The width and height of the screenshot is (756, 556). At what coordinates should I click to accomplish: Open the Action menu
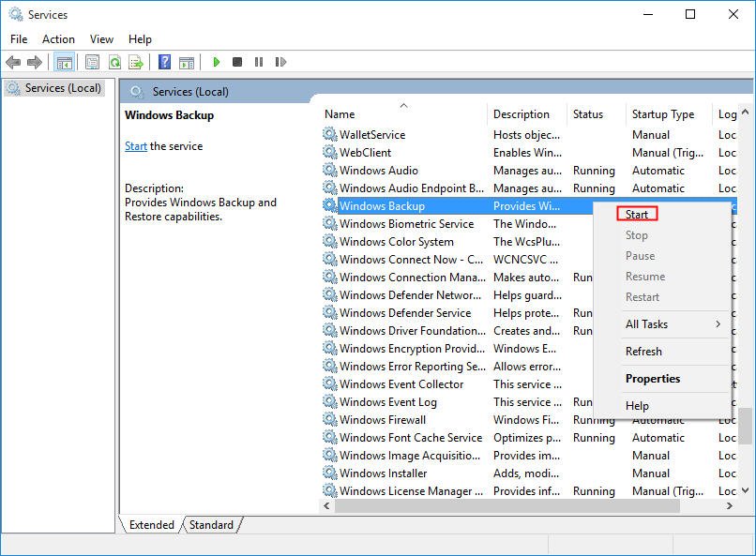[x=58, y=39]
